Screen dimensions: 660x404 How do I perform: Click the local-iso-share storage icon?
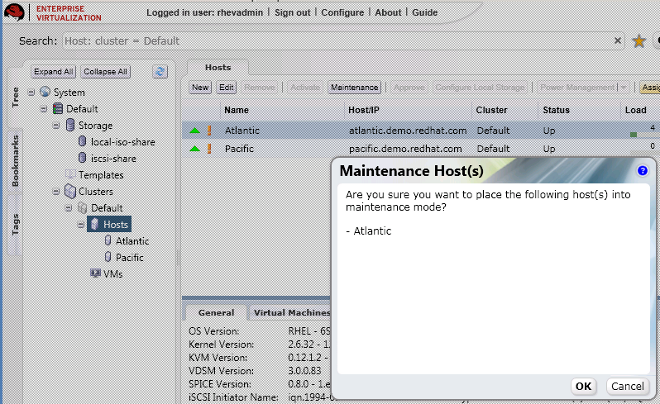(82, 142)
